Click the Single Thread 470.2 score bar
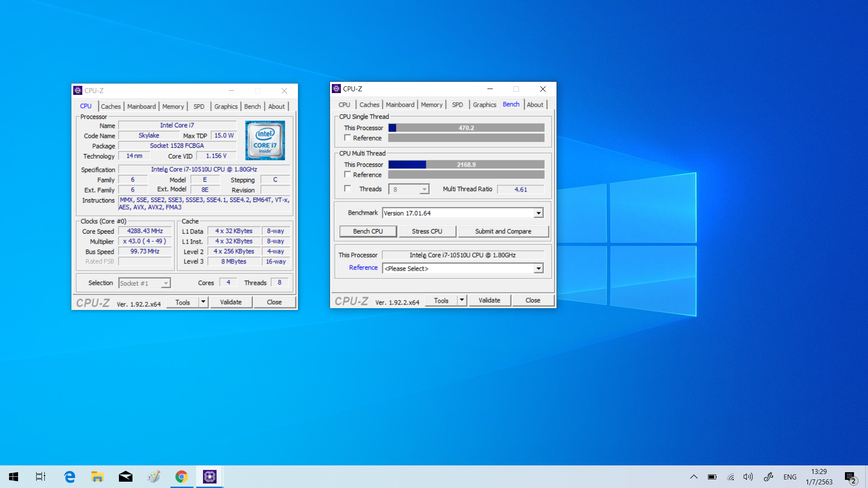The width and height of the screenshot is (868, 488). coord(466,128)
